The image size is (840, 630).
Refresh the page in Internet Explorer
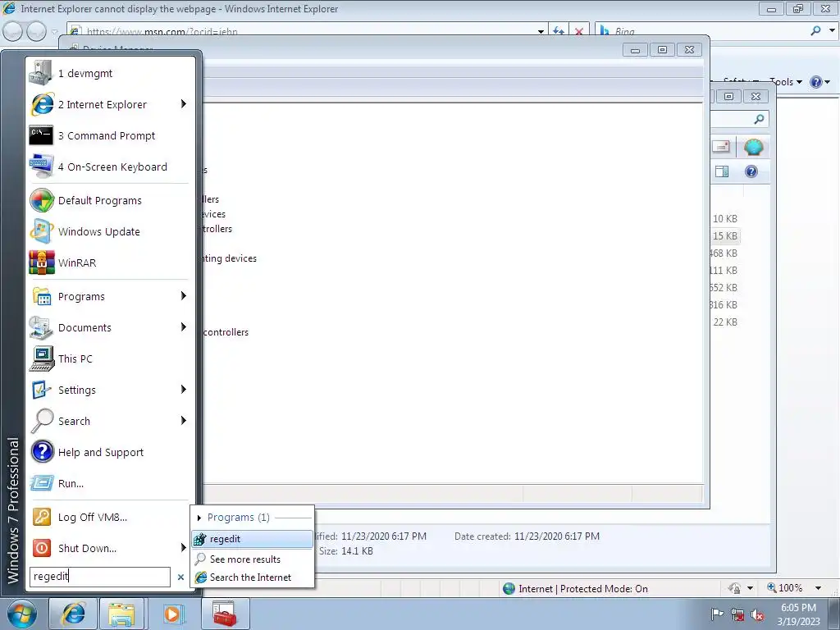click(x=559, y=31)
